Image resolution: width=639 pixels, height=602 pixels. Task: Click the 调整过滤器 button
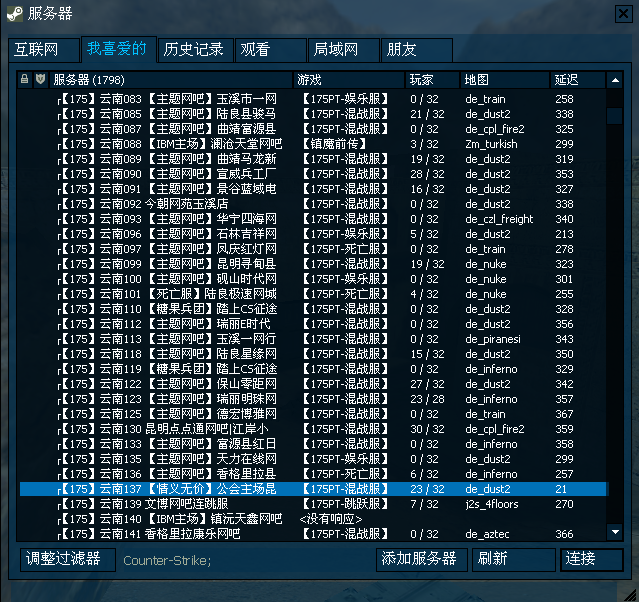68,559
